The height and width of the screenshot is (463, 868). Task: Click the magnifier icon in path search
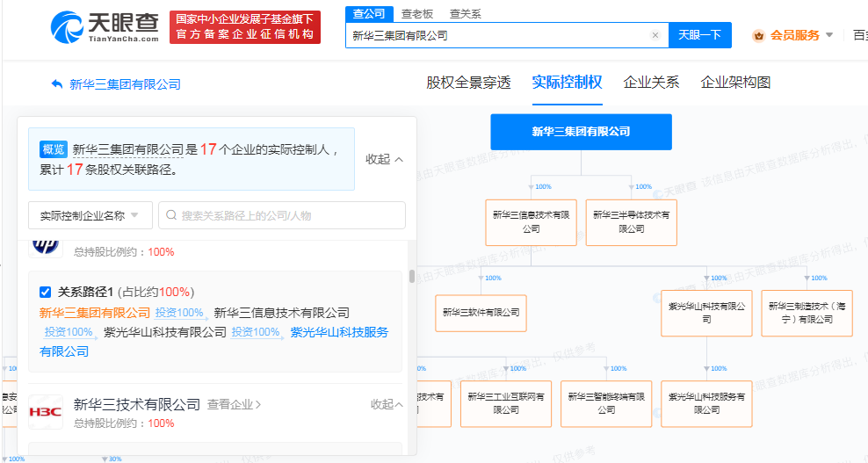[170, 215]
